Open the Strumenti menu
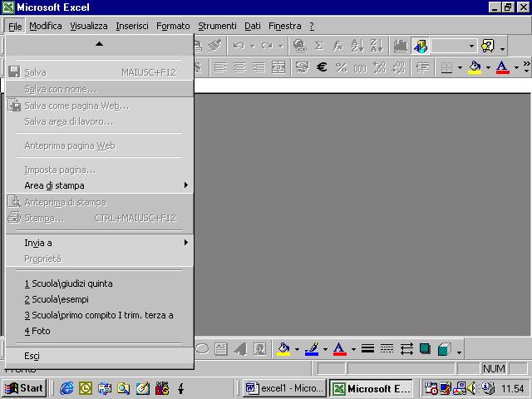Image resolution: width=532 pixels, height=399 pixels. (x=217, y=26)
